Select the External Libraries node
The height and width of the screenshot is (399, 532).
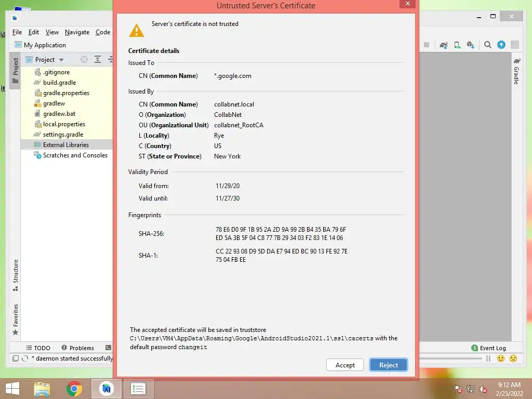point(66,145)
